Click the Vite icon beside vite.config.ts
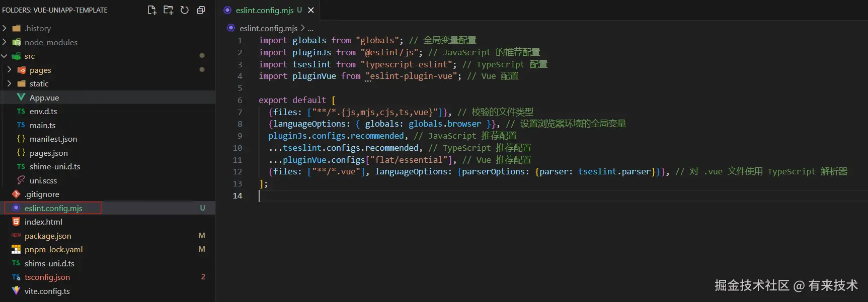This screenshot has height=302, width=868. pos(16,291)
